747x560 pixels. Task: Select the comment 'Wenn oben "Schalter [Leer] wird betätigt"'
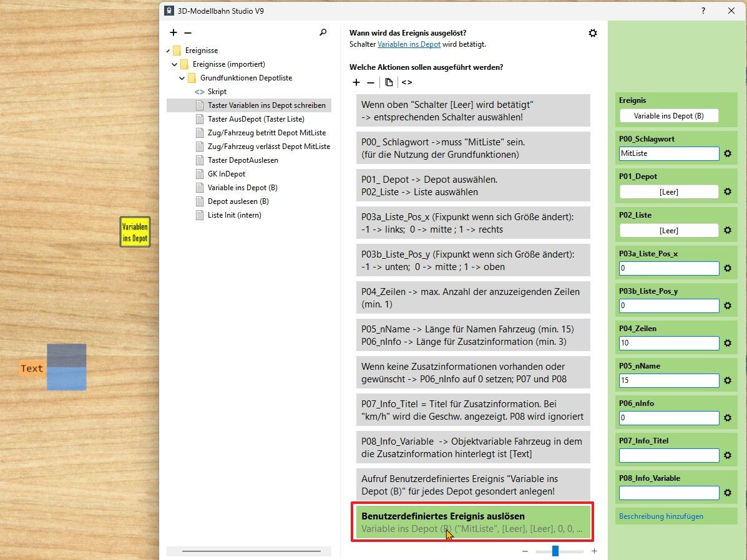coord(472,110)
